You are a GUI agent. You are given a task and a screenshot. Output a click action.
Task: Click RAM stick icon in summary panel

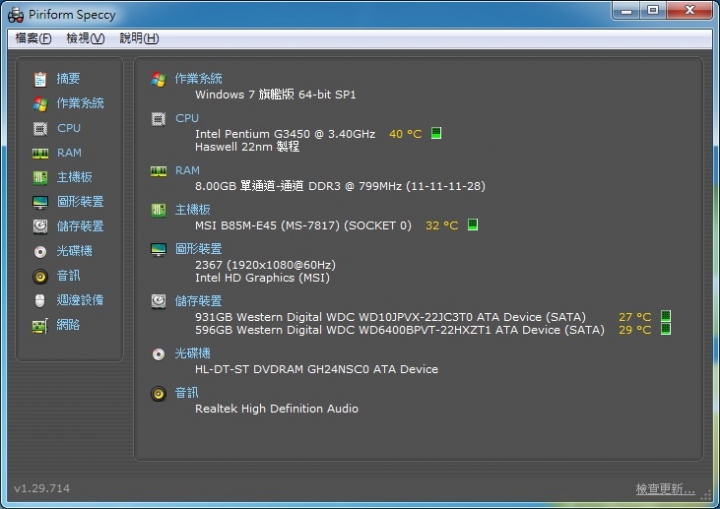(x=158, y=171)
